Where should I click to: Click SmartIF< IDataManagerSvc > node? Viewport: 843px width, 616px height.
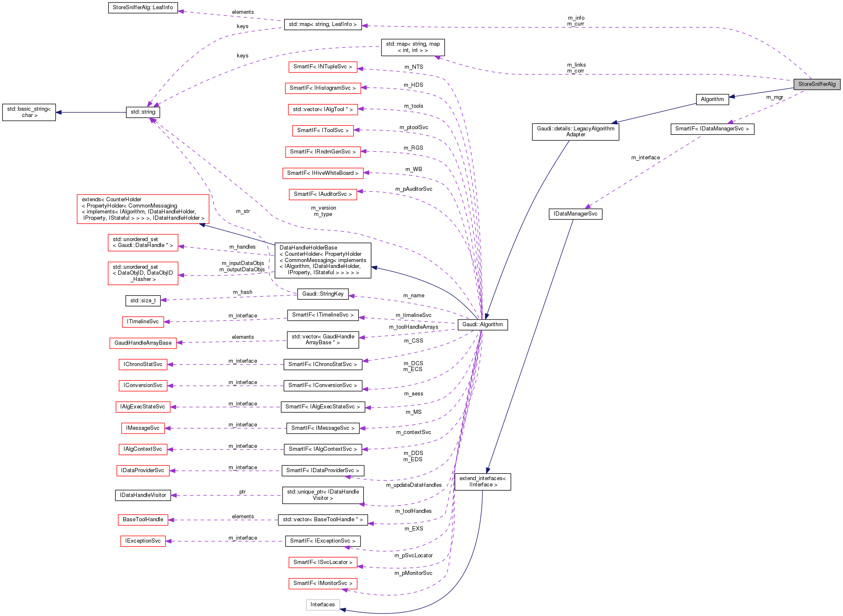coord(712,129)
